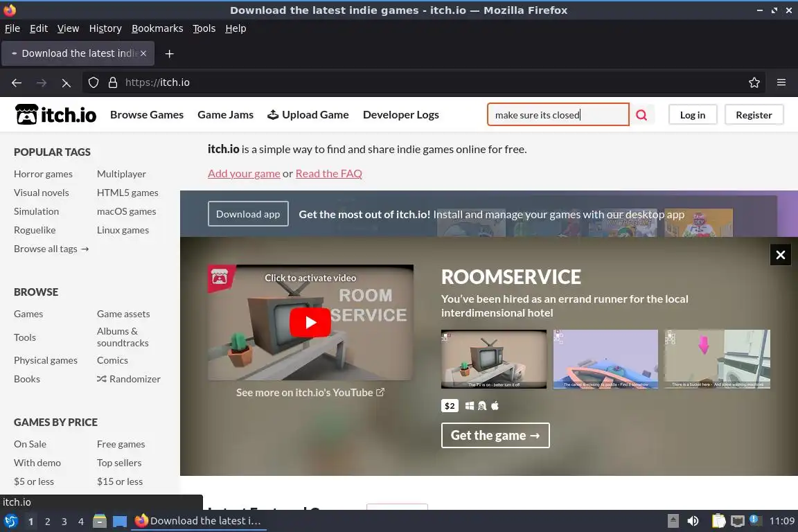Click the Download app button

pos(248,214)
